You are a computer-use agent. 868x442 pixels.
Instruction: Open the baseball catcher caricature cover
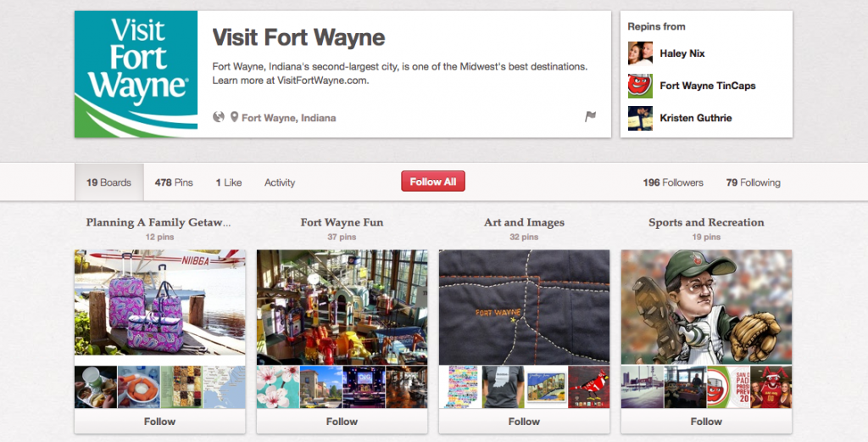click(706, 307)
